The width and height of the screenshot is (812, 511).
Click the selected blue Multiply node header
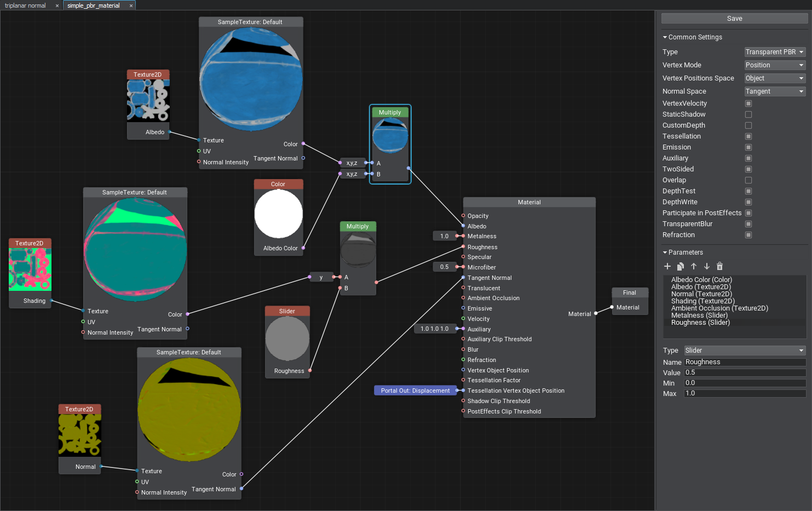point(390,112)
